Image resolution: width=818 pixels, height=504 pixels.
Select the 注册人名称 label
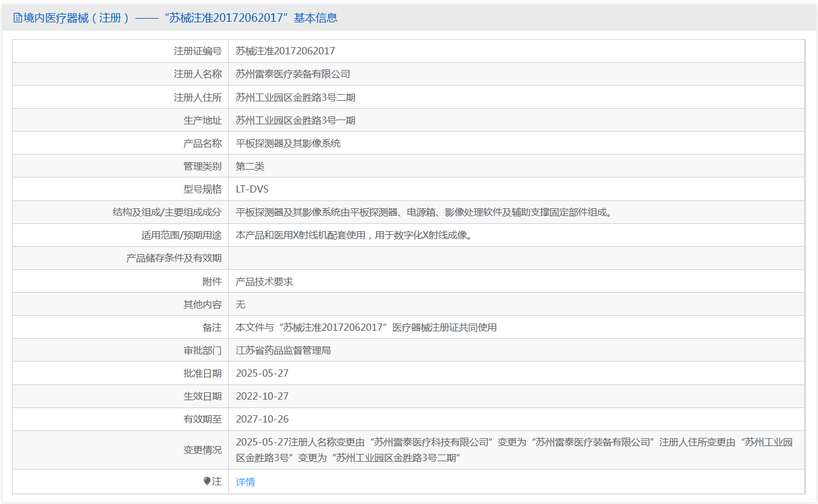click(x=198, y=74)
